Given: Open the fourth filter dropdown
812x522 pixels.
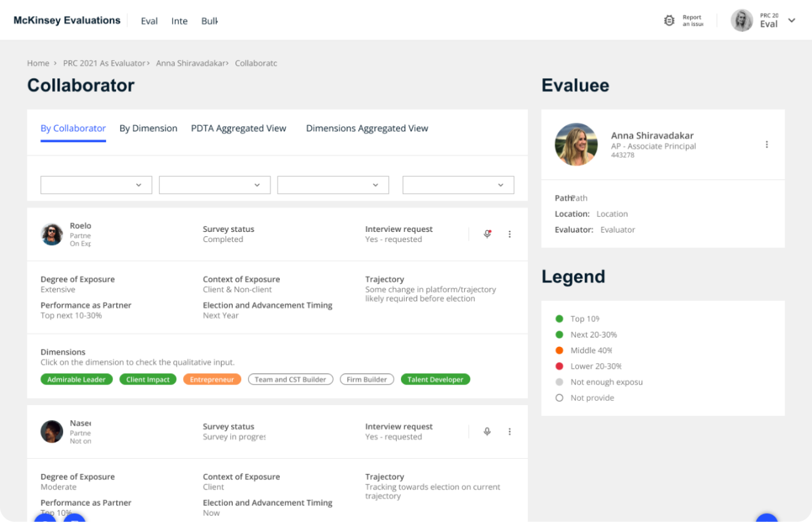Looking at the screenshot, I should (x=458, y=185).
